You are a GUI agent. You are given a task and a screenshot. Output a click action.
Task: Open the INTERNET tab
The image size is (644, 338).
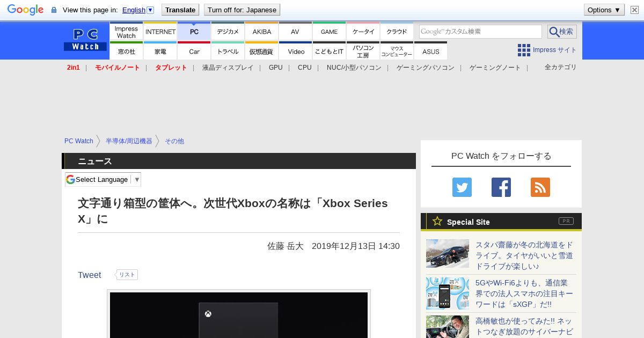160,32
